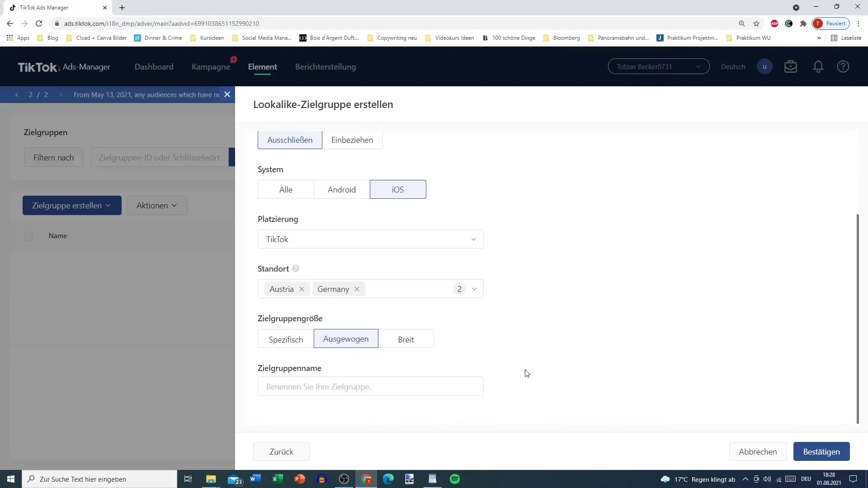The image size is (868, 488).
Task: Switch to Einbeziehen tab
Action: click(352, 140)
